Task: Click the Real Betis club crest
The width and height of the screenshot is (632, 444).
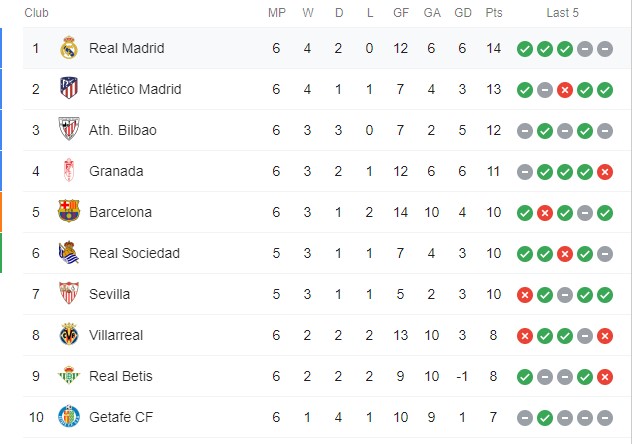Action: click(69, 376)
